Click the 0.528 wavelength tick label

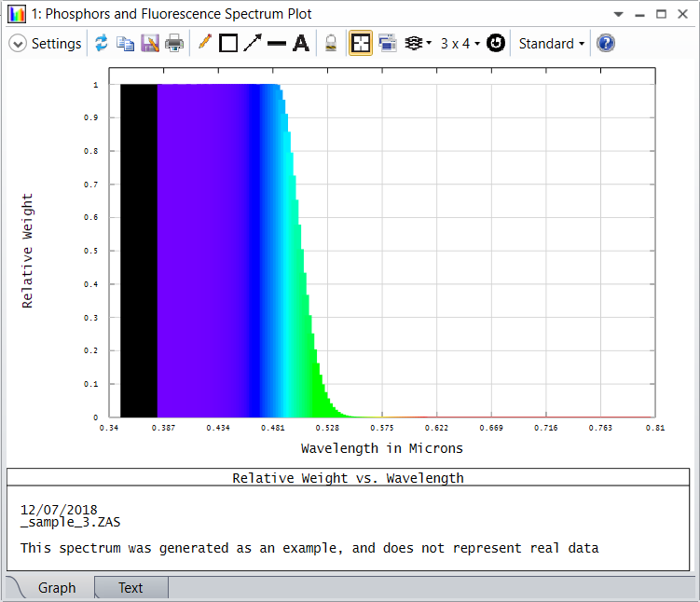tap(327, 428)
